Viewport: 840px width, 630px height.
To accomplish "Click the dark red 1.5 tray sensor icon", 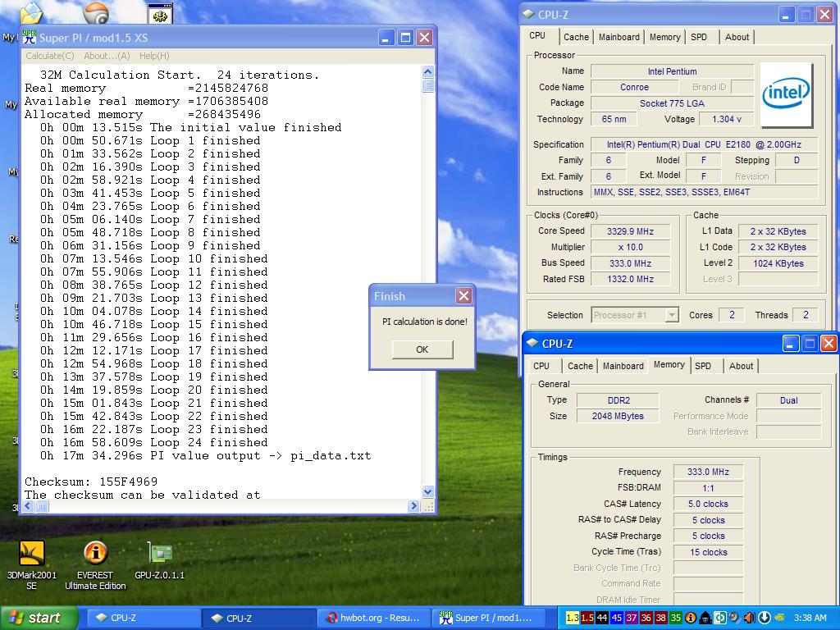I will pos(587,618).
